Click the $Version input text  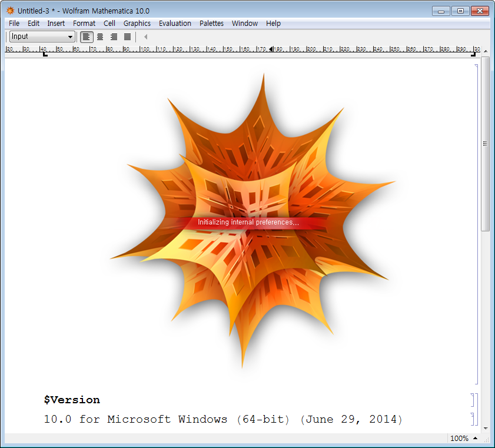pyautogui.click(x=72, y=400)
